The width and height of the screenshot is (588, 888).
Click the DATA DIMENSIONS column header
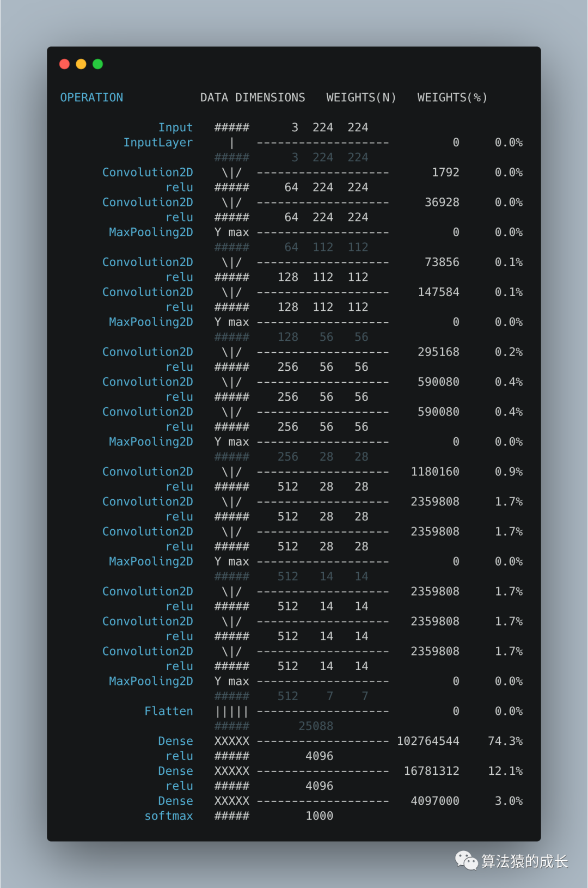click(253, 97)
